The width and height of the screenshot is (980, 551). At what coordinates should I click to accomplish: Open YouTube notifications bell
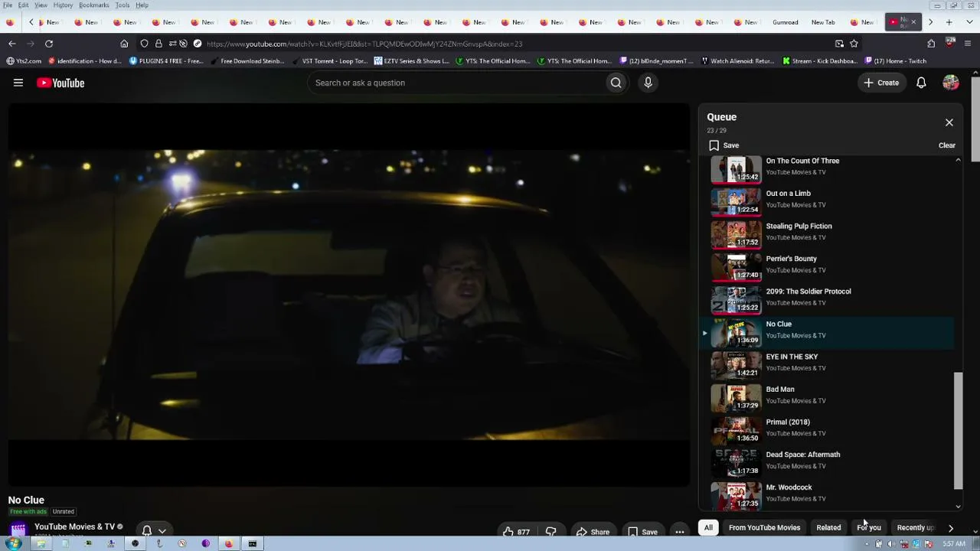921,83
